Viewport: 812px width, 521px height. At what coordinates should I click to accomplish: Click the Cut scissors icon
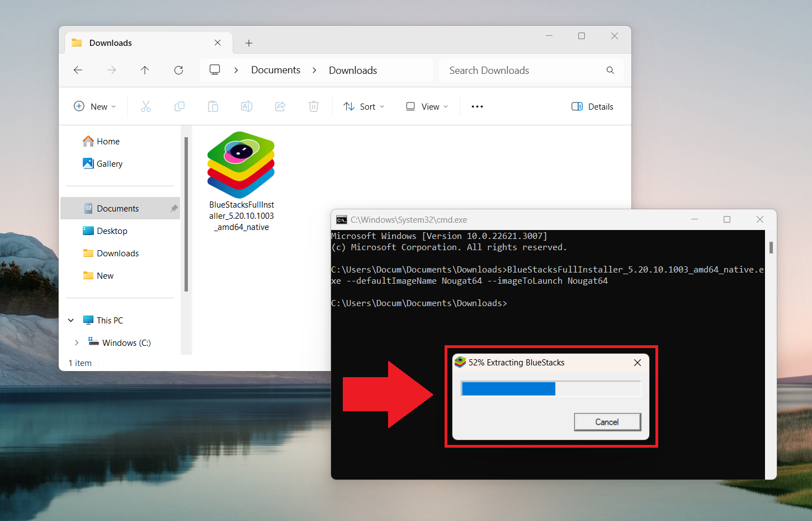[x=146, y=106]
